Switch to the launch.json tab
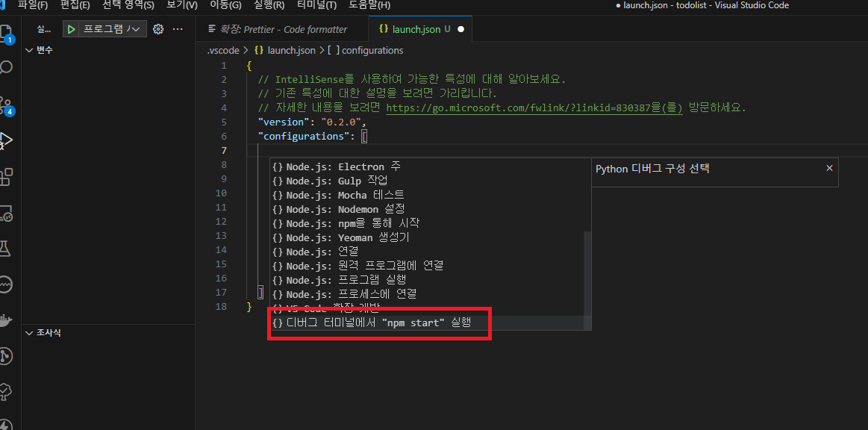This screenshot has width=868, height=430. 420,29
